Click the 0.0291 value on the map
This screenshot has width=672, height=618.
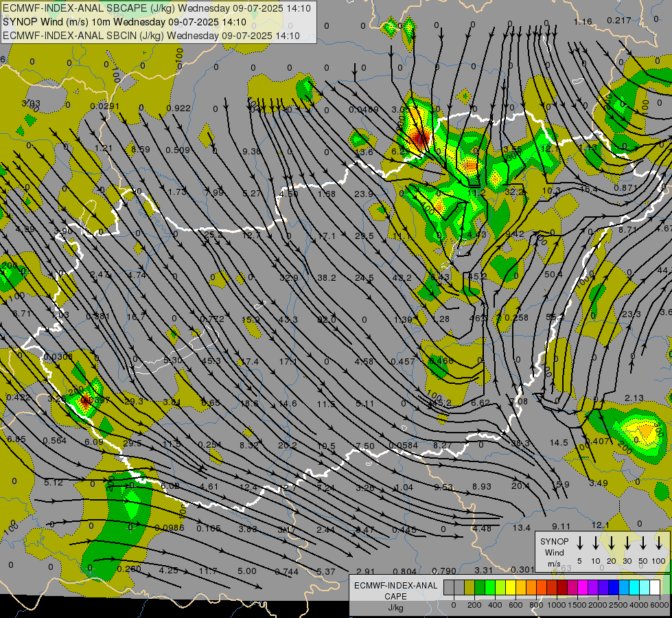[x=105, y=106]
